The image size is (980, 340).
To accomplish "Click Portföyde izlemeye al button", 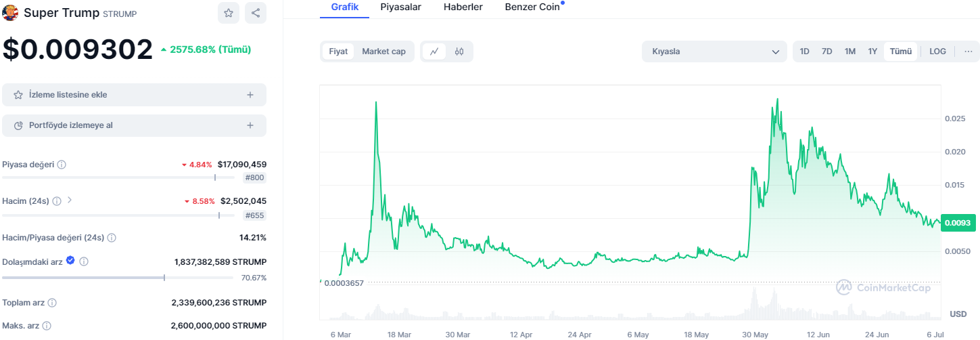I will point(134,125).
